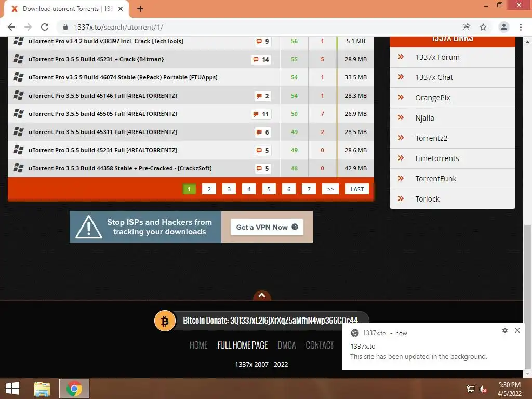Open Chrome three-dot menu
Viewport: 532px width, 399px height.
521,27
